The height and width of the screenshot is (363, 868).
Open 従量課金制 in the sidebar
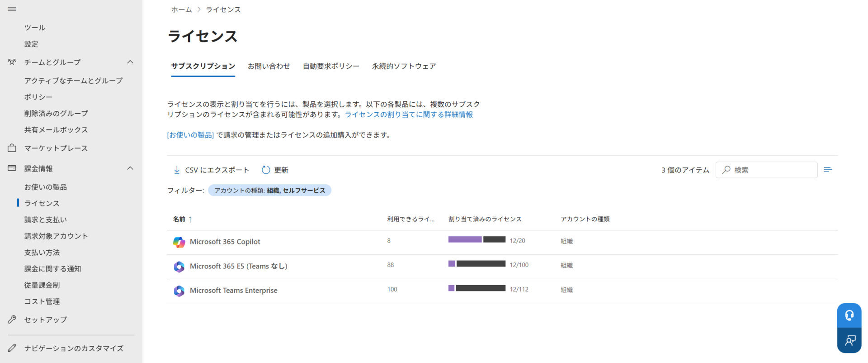click(x=42, y=285)
